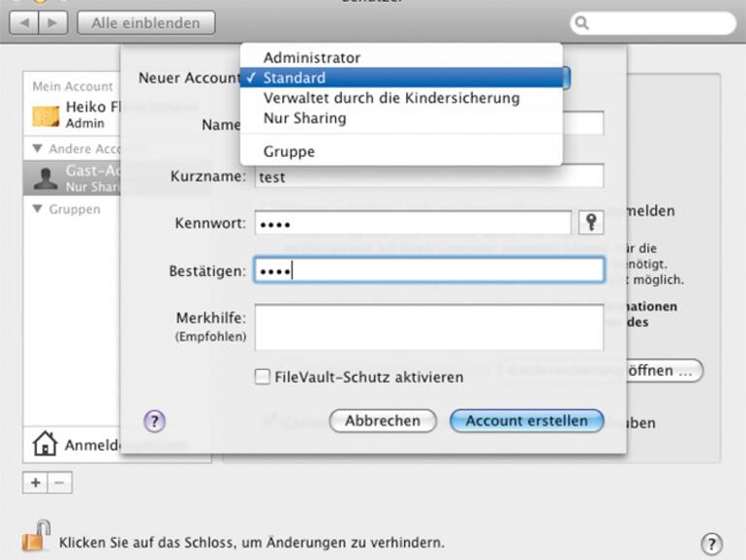
Task: Pick Gruppe from the dropdown list
Action: coord(401,151)
